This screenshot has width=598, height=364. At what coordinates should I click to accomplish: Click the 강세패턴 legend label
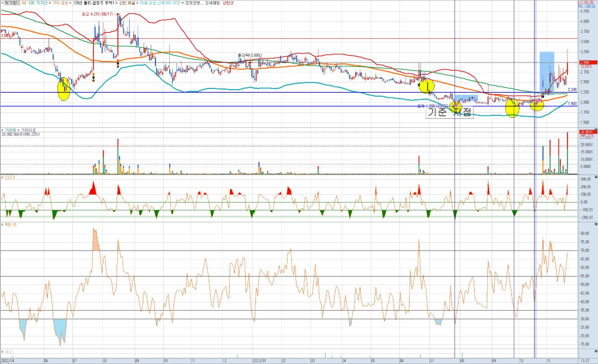(x=212, y=2)
